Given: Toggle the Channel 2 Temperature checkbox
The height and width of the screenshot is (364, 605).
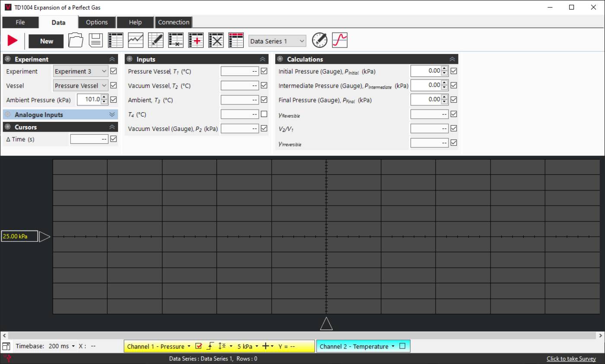Looking at the screenshot, I should point(402,346).
